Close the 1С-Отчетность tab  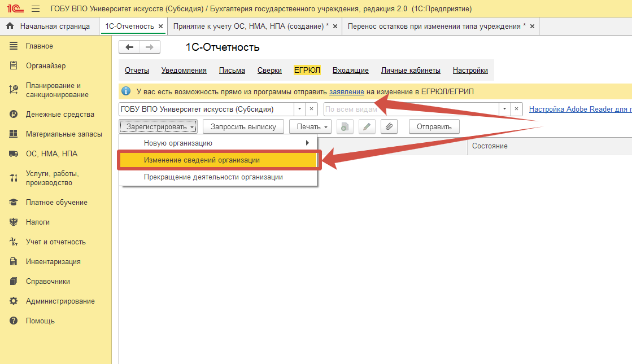(160, 26)
